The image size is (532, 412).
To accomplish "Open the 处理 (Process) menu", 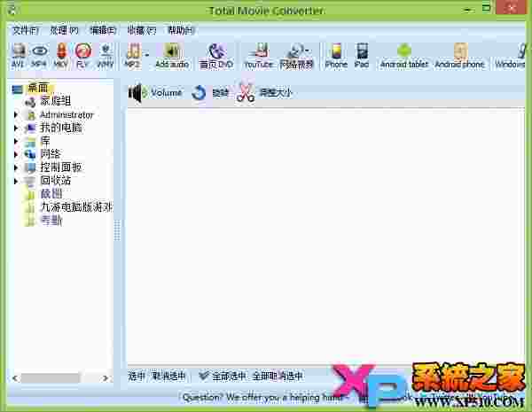I will [64, 30].
